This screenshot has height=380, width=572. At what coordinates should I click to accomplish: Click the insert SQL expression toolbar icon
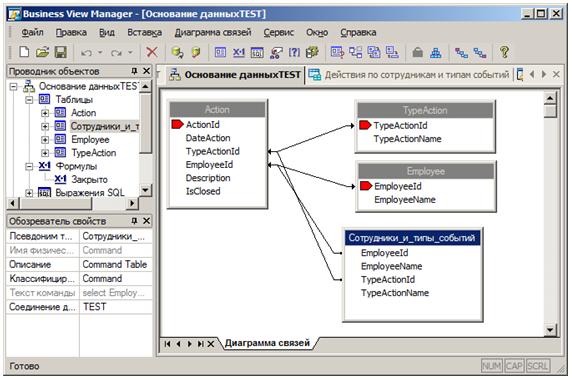pos(257,53)
